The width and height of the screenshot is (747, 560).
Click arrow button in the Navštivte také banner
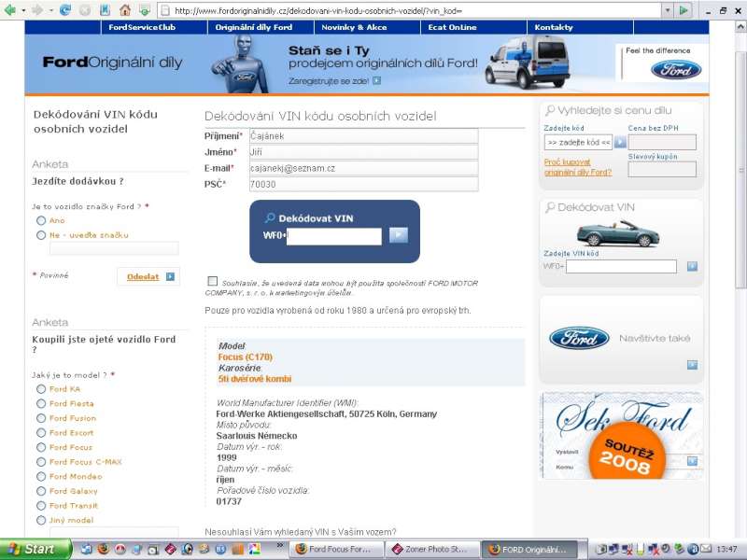pyautogui.click(x=692, y=365)
